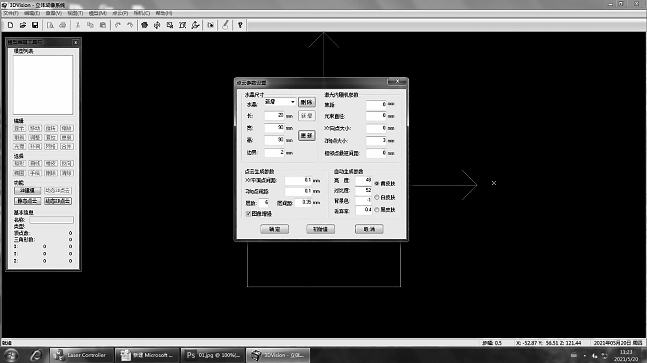Open the 模型(M) Model menu
Viewport: 647px width, 363px height.
(98, 13)
